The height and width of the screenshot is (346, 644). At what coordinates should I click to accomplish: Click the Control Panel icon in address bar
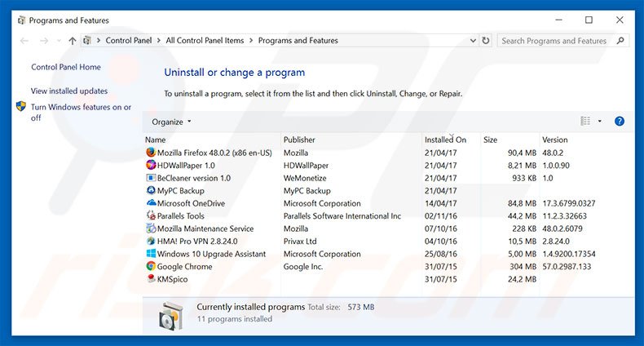87,40
